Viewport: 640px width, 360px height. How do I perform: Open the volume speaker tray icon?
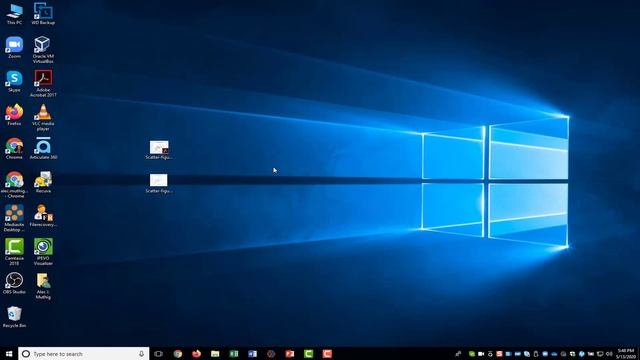coord(609,354)
